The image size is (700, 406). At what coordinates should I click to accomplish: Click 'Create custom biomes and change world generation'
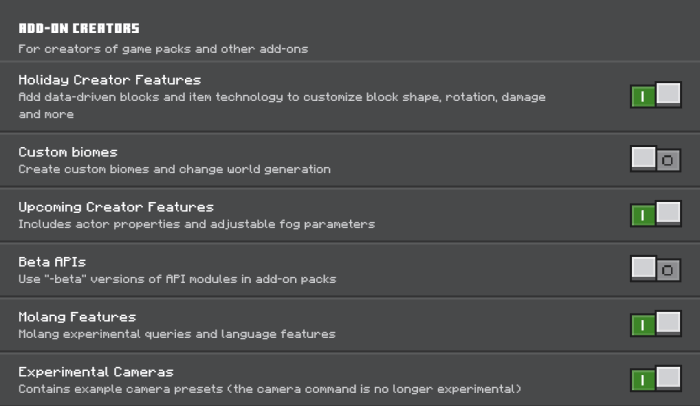pyautogui.click(x=174, y=169)
